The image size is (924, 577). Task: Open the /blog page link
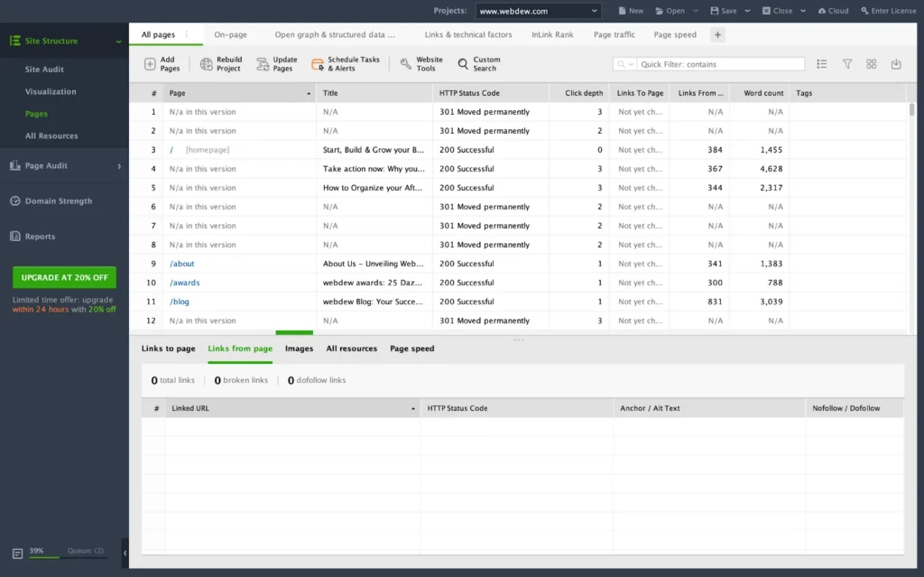179,301
